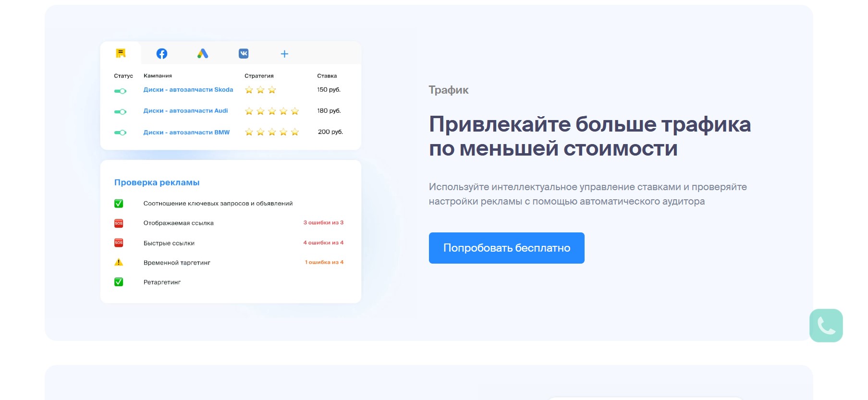Image resolution: width=868 pixels, height=400 pixels.
Task: Disable the BMW campaign status switch
Action: (x=120, y=133)
